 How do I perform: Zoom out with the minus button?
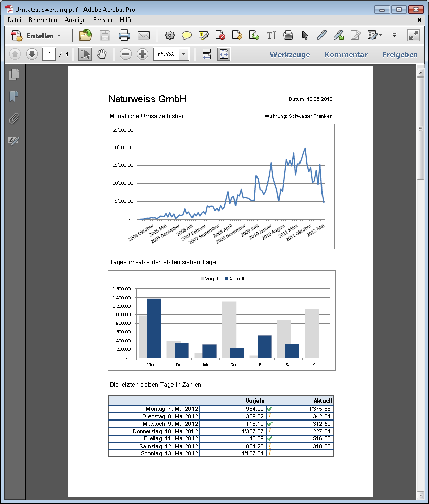[125, 54]
